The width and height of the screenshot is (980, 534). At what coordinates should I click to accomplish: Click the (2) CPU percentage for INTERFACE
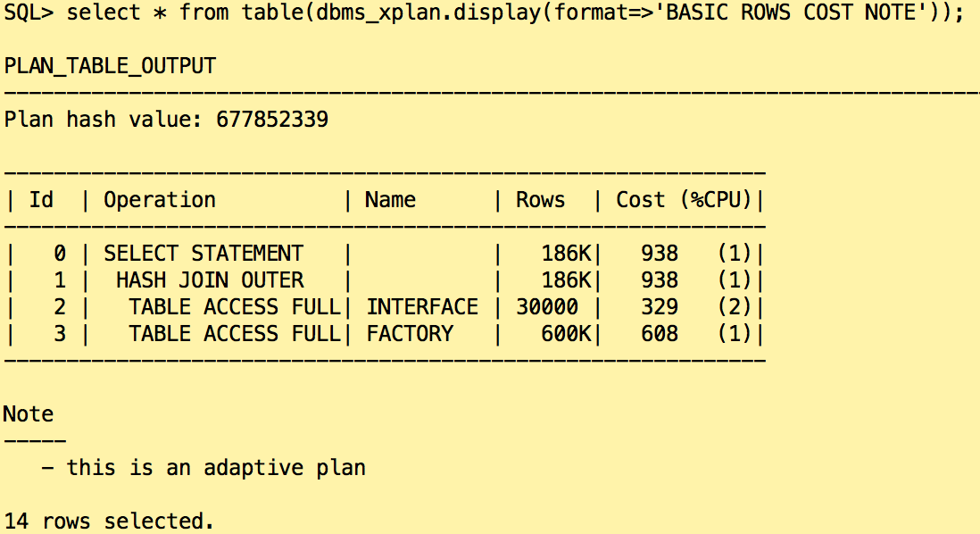click(x=735, y=307)
